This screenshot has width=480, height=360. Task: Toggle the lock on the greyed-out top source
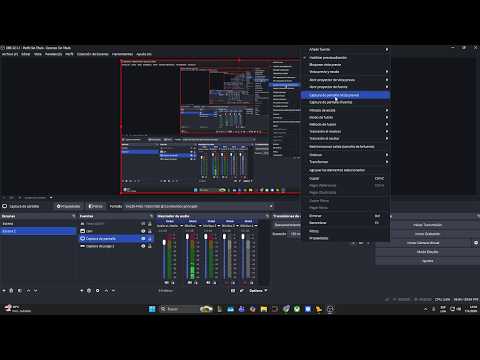[x=150, y=224]
